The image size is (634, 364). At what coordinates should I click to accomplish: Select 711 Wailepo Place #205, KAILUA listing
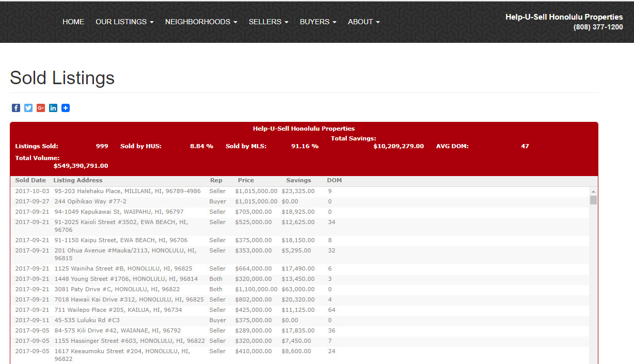tap(118, 310)
